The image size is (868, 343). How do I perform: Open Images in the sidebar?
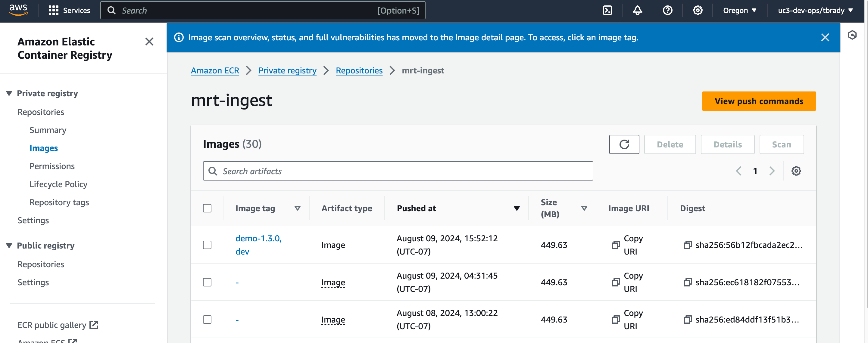pyautogui.click(x=43, y=148)
